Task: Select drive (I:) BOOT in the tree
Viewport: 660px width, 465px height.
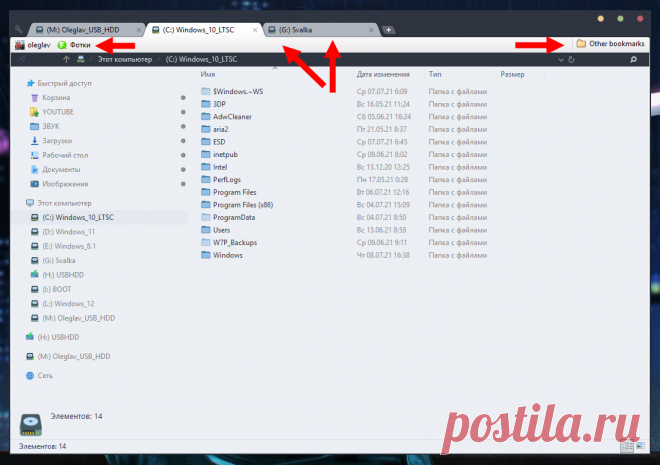Action: pos(51,289)
